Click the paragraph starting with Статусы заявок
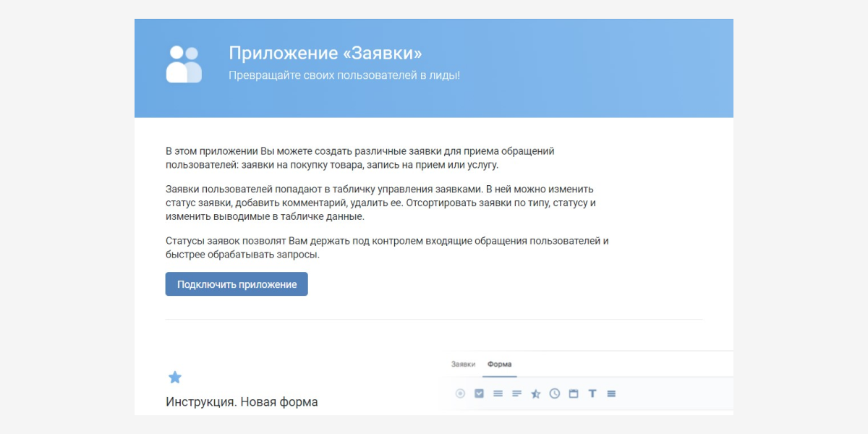Image resolution: width=868 pixels, height=434 pixels. pyautogui.click(x=387, y=247)
